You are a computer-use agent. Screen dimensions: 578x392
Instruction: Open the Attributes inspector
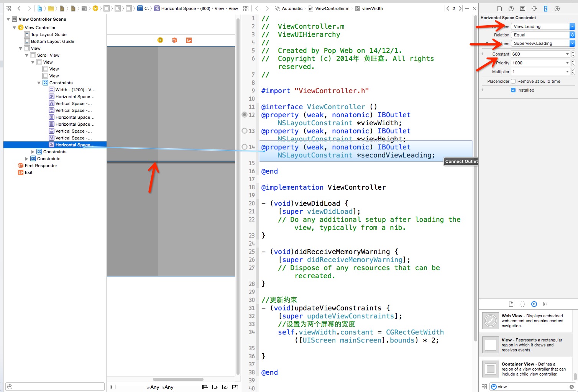point(534,8)
